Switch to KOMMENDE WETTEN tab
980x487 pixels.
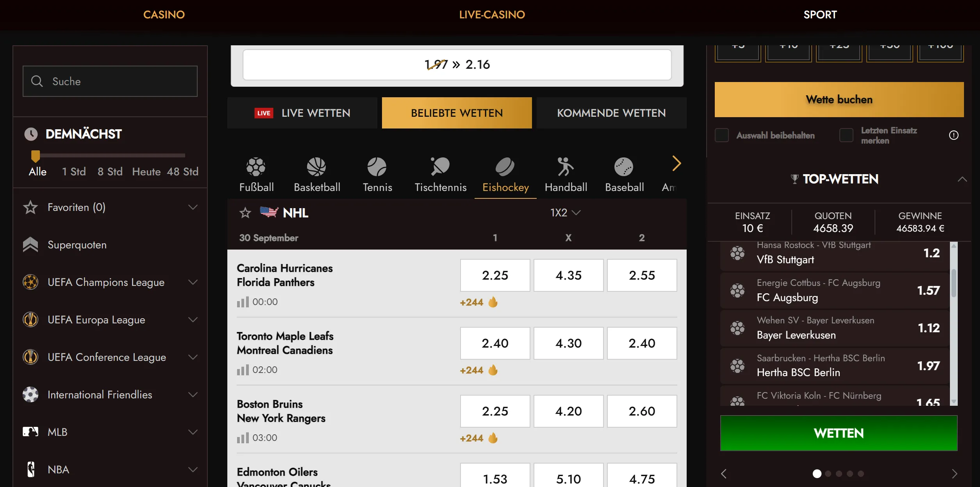pyautogui.click(x=611, y=113)
